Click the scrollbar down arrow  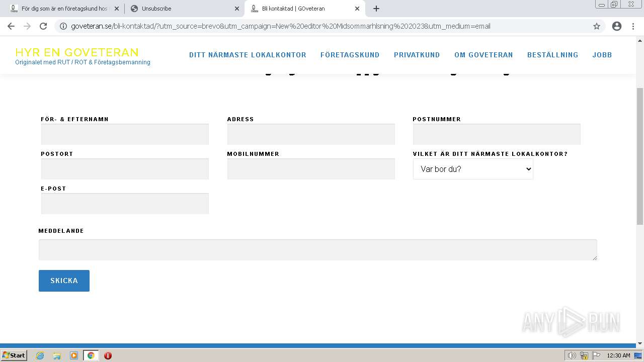640,343
